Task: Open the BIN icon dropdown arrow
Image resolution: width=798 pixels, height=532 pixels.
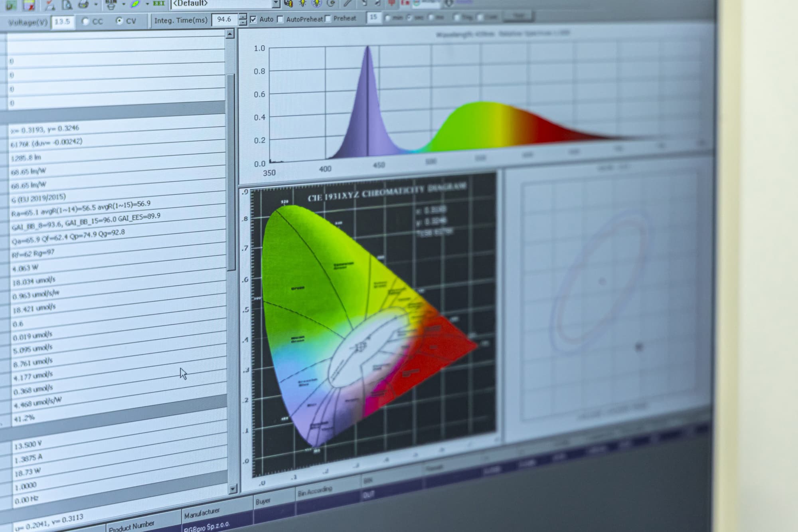Action: 124,4
